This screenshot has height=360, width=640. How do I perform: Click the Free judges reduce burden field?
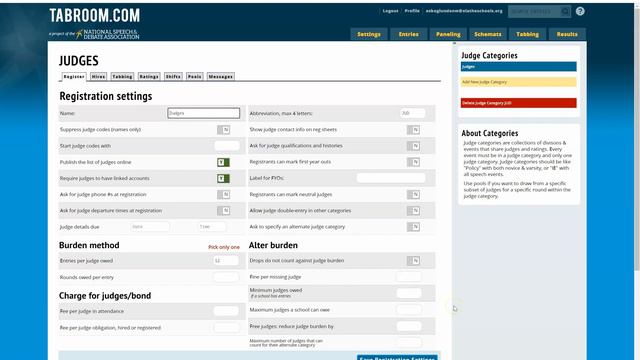409,326
